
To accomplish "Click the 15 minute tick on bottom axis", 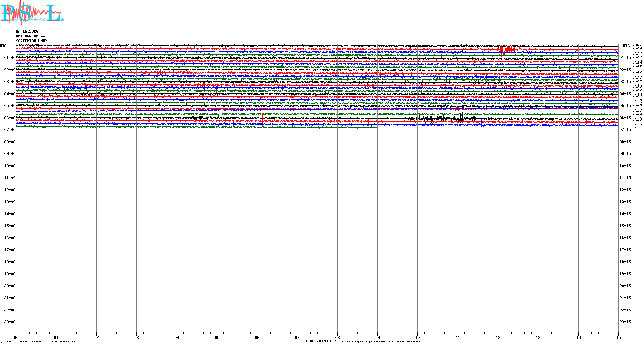I will [618, 337].
